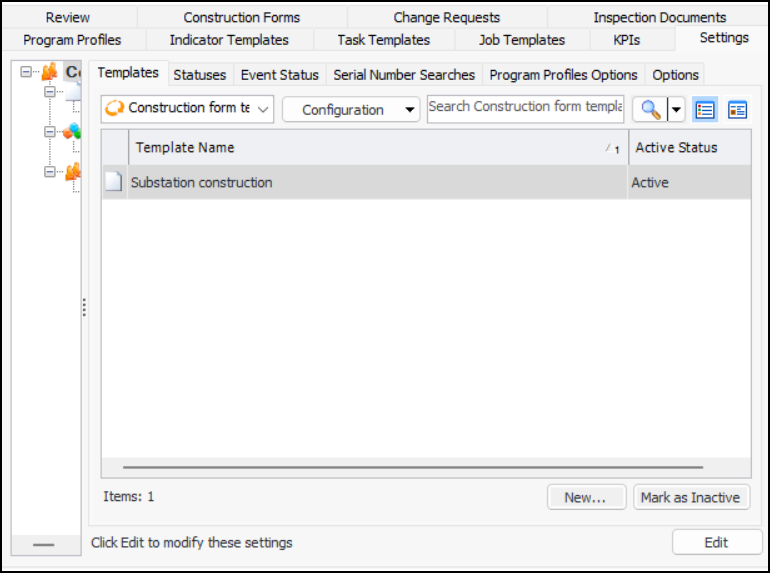This screenshot has width=770, height=573.
Task: Switch to card view icon
Action: 738,110
